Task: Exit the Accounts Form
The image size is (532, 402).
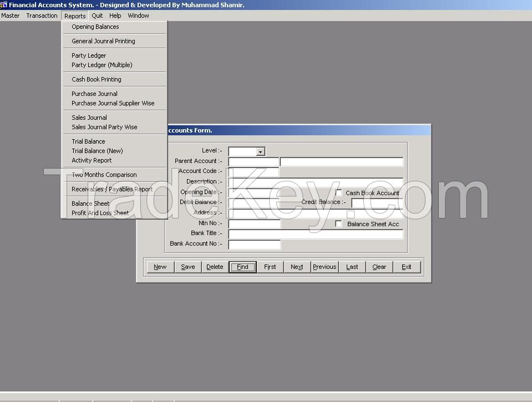Action: [407, 267]
